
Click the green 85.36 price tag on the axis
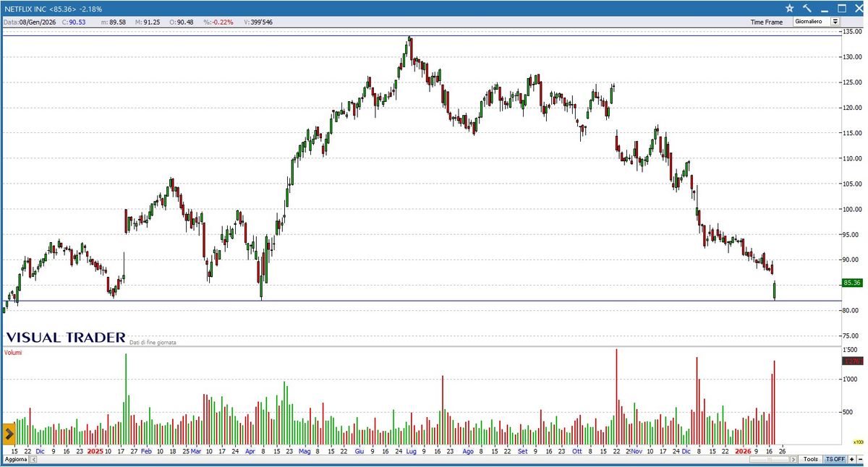(851, 282)
